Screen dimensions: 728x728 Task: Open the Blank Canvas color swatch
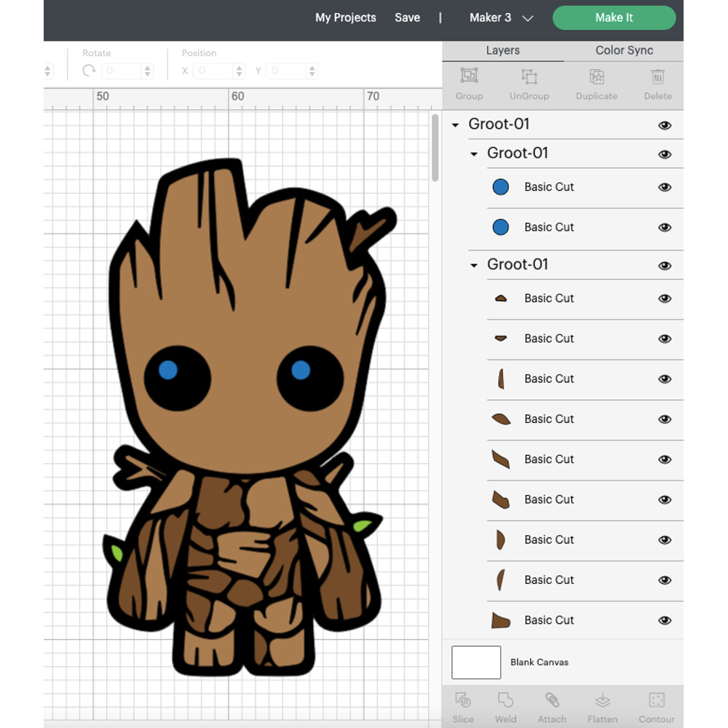477,662
